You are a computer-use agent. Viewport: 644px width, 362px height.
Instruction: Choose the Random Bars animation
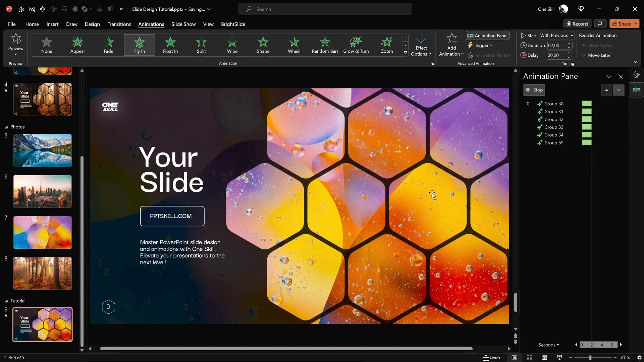click(x=324, y=45)
